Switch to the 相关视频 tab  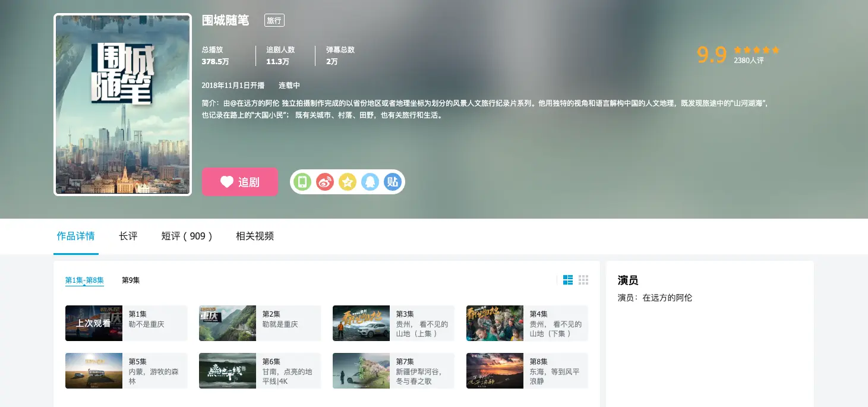pos(254,236)
